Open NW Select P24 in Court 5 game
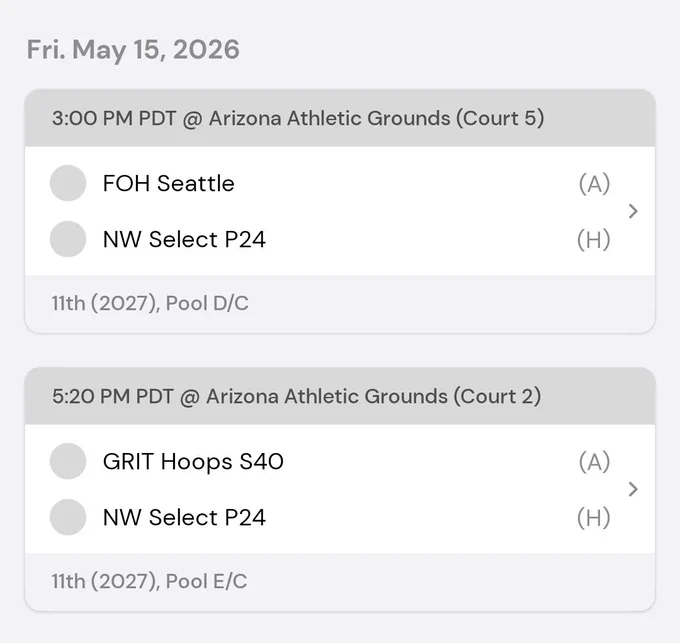Image resolution: width=680 pixels, height=643 pixels. [x=184, y=239]
